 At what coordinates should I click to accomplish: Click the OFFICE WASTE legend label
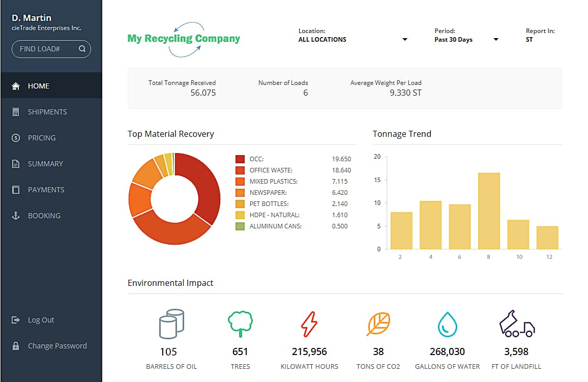click(x=271, y=170)
